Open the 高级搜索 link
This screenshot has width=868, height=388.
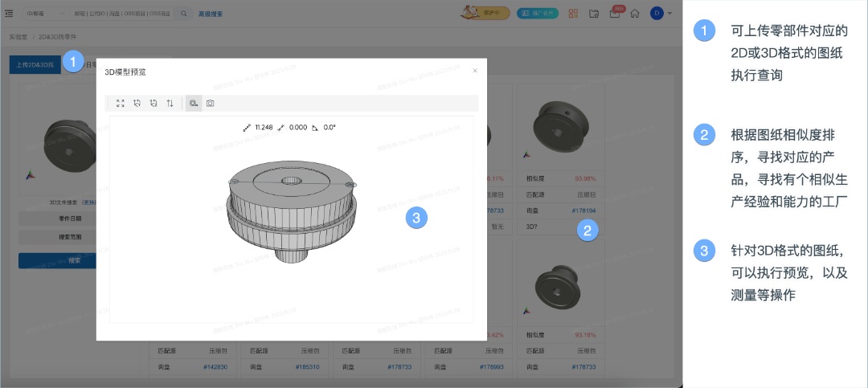coord(211,14)
